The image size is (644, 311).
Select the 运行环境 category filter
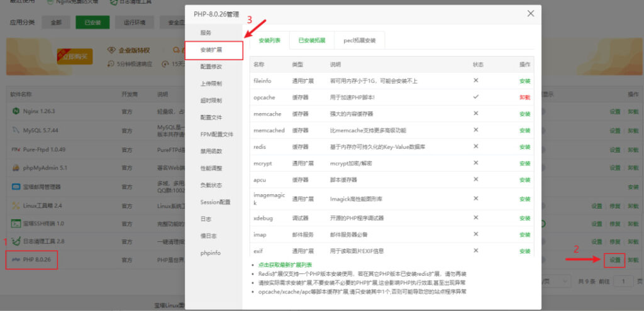tap(135, 23)
